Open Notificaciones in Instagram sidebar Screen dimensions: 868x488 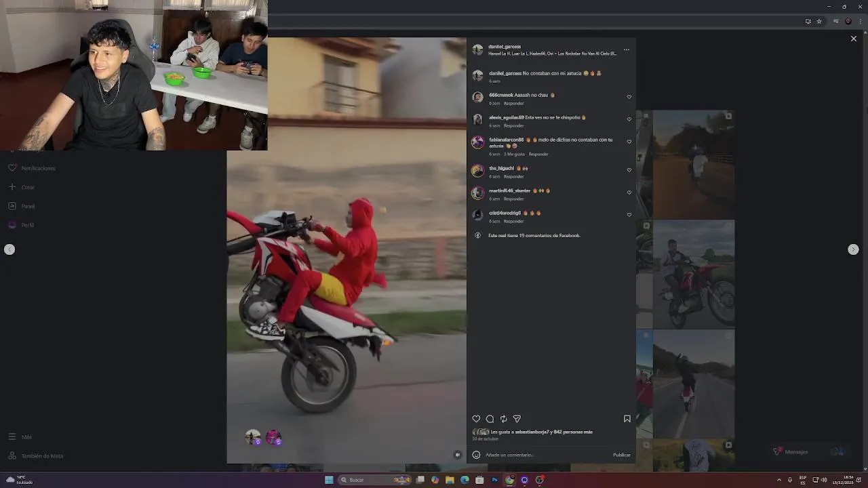[x=33, y=168]
